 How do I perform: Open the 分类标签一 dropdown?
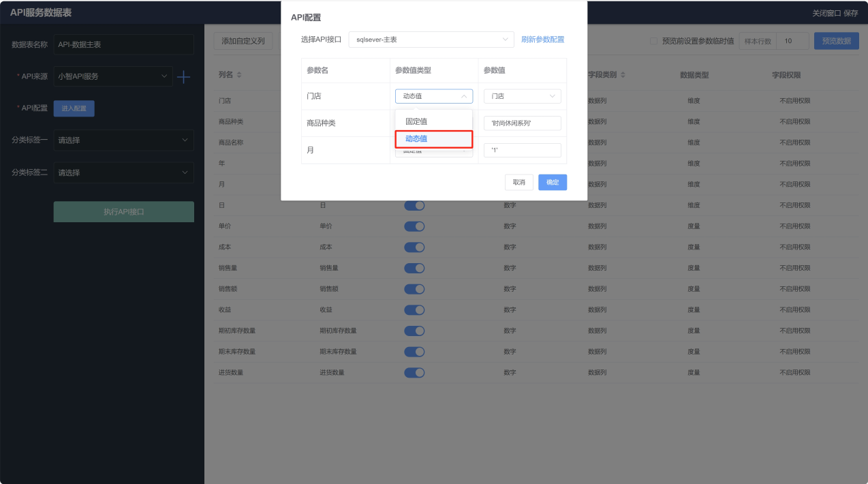pos(124,140)
